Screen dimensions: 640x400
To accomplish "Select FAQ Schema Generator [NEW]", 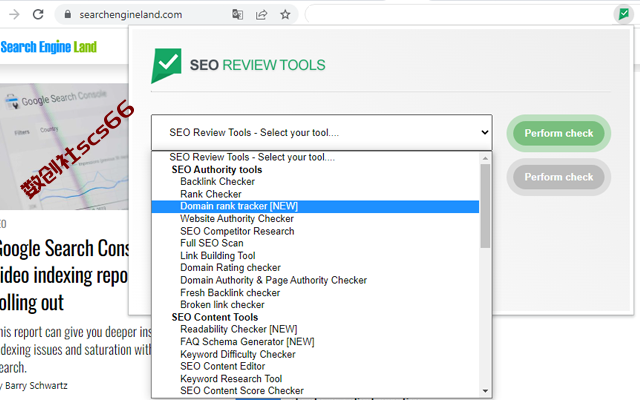I will pyautogui.click(x=315, y=342).
